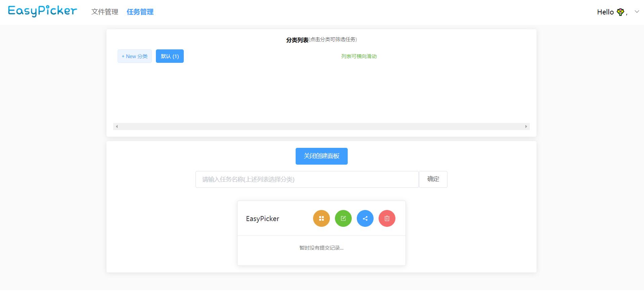Click the green edit icon on task card
Screen dimensions: 644x295
343,218
